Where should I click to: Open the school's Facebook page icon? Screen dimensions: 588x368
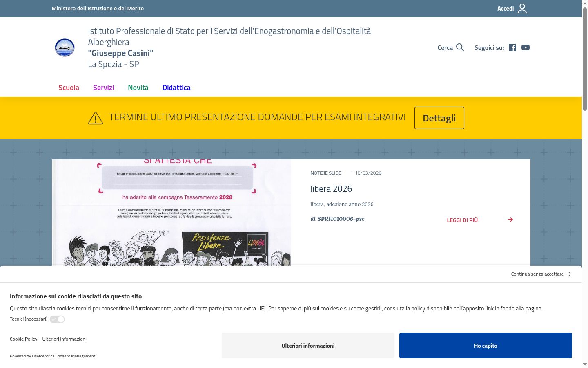coord(512,47)
